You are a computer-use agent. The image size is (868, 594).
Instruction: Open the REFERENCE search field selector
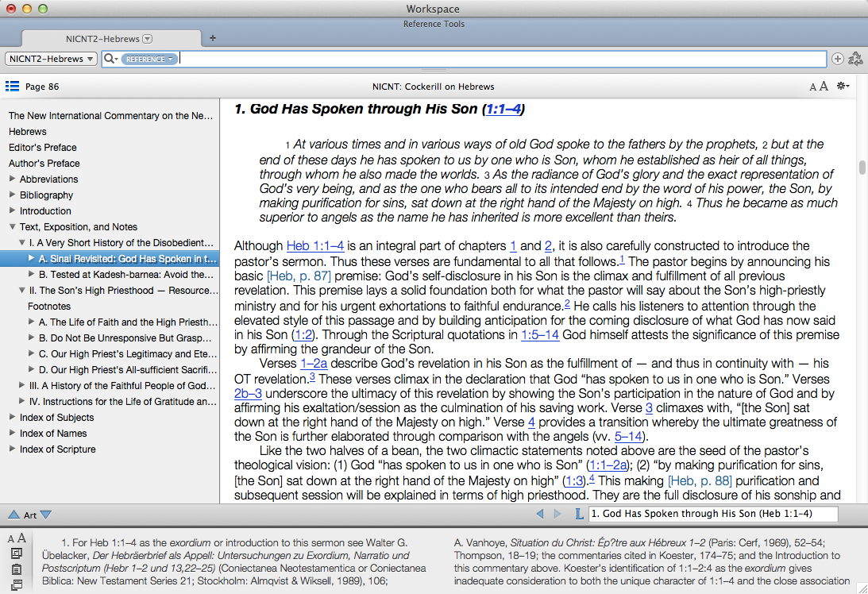click(149, 59)
